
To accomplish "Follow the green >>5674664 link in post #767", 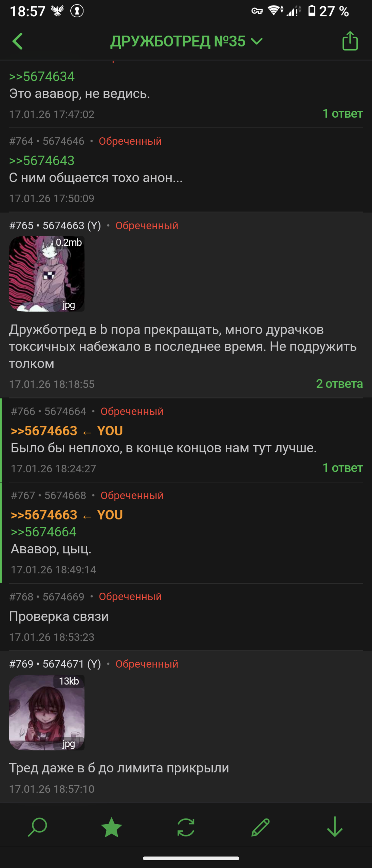I will (44, 532).
